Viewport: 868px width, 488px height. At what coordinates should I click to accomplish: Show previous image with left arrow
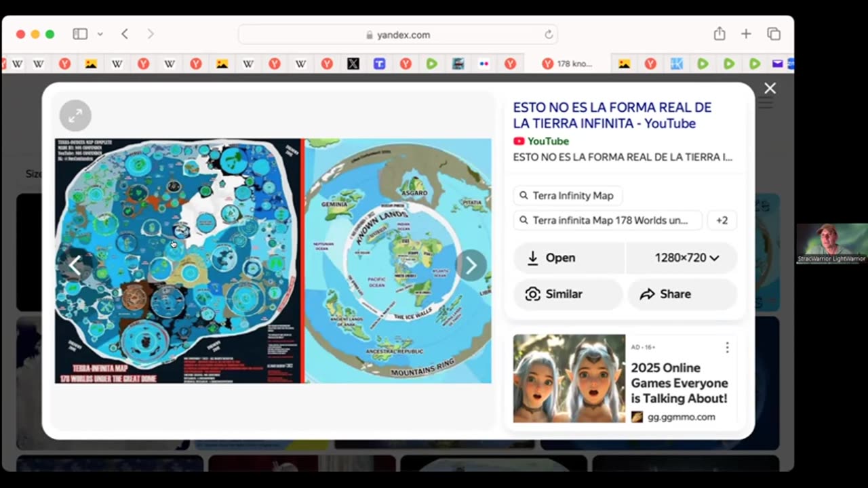tap(75, 265)
